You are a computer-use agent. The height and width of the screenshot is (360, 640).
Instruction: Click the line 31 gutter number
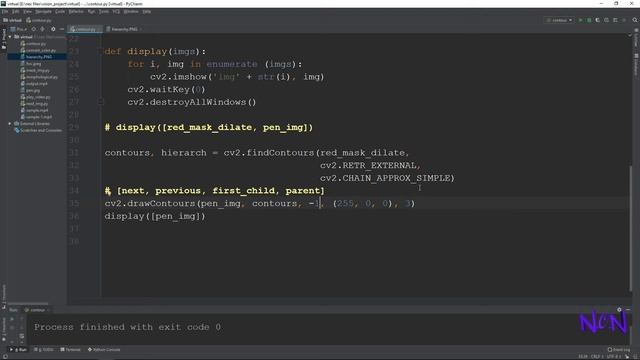74,153
